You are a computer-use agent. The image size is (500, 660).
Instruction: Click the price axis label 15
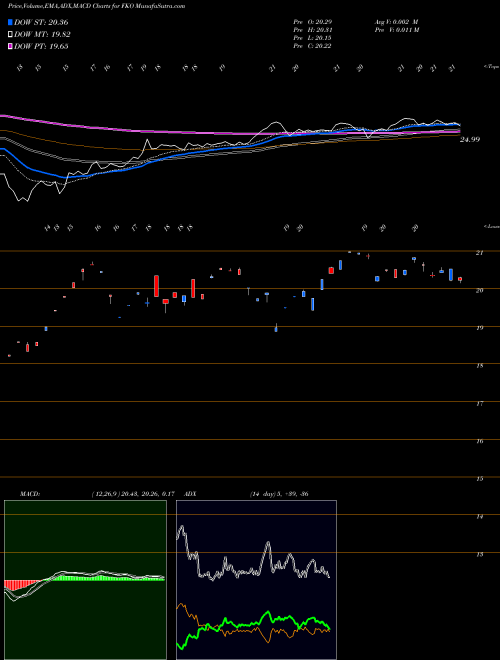pos(479,479)
